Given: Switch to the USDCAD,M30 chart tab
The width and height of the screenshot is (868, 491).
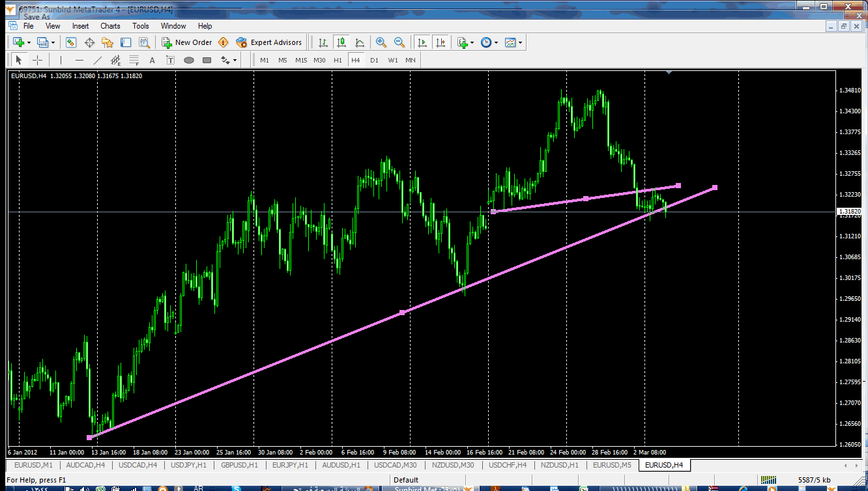Looking at the screenshot, I should click(395, 465).
